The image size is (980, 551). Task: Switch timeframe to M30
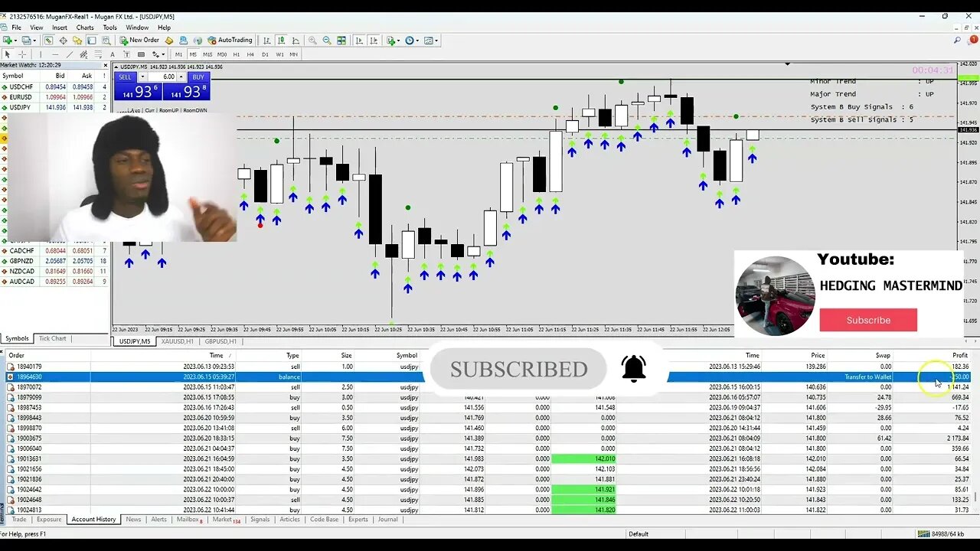tap(222, 54)
